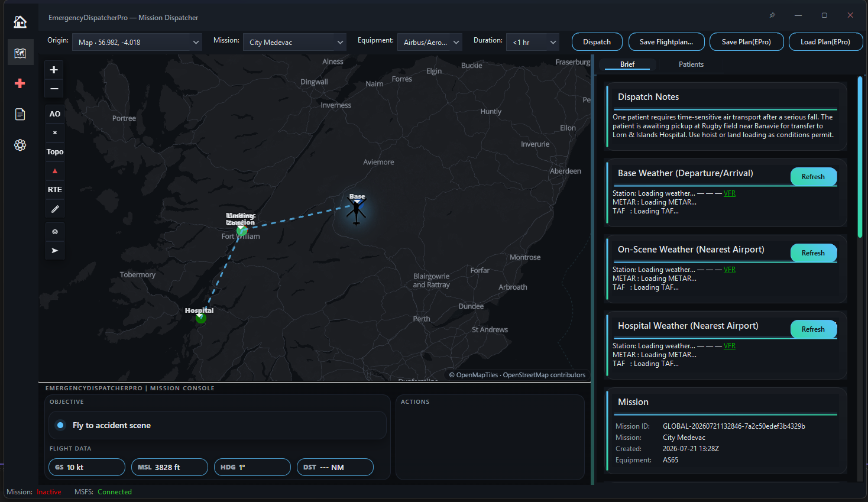Refresh the On-Scene Weather
Viewport: 868px width, 502px height.
coord(814,253)
